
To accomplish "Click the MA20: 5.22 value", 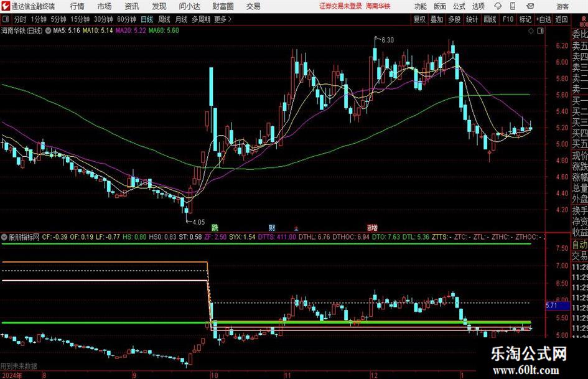I will [131, 30].
